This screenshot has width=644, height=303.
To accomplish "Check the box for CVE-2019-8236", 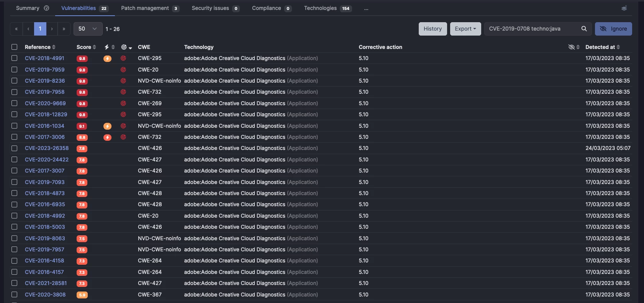I will 14,81.
